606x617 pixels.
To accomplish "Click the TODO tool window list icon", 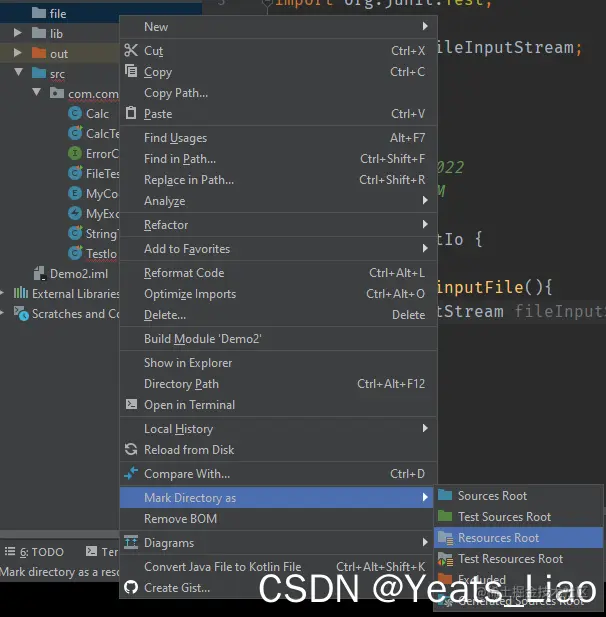I will pos(10,551).
